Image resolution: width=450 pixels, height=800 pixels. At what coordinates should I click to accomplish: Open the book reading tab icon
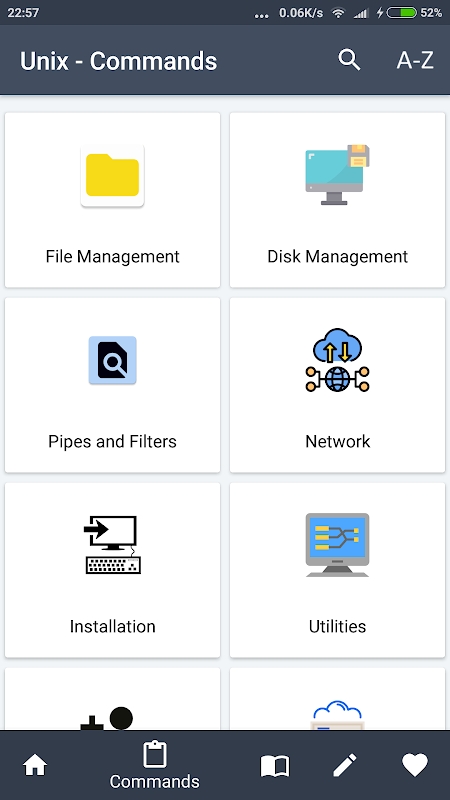(275, 766)
